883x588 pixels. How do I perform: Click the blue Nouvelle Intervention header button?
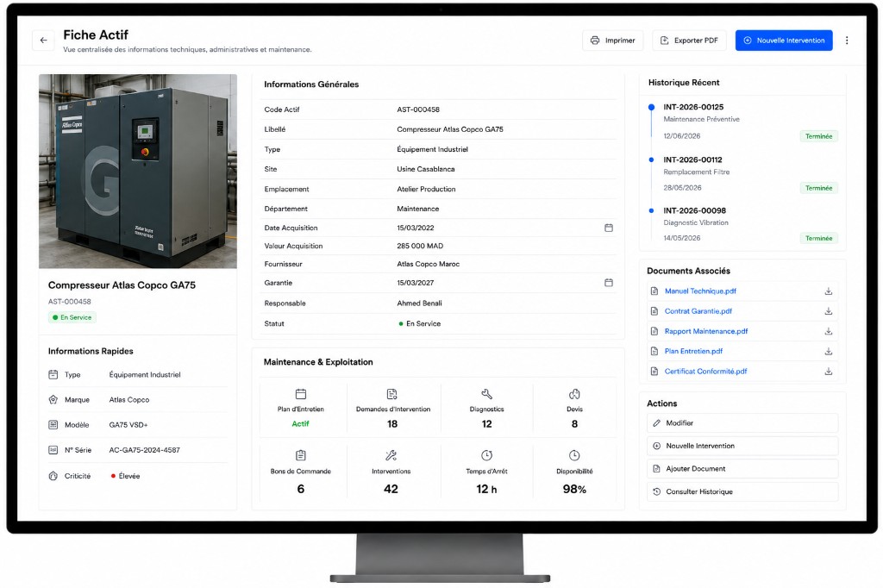click(x=784, y=41)
